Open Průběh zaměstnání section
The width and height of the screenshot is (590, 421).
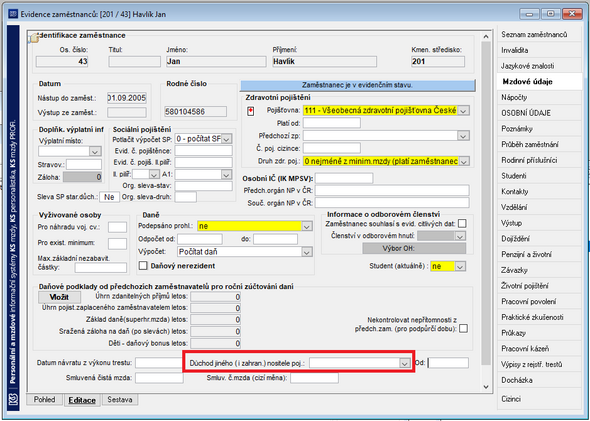point(539,144)
